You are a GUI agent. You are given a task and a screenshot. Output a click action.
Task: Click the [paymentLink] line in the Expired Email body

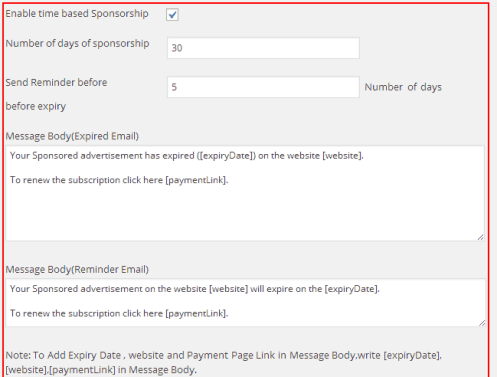(119, 180)
